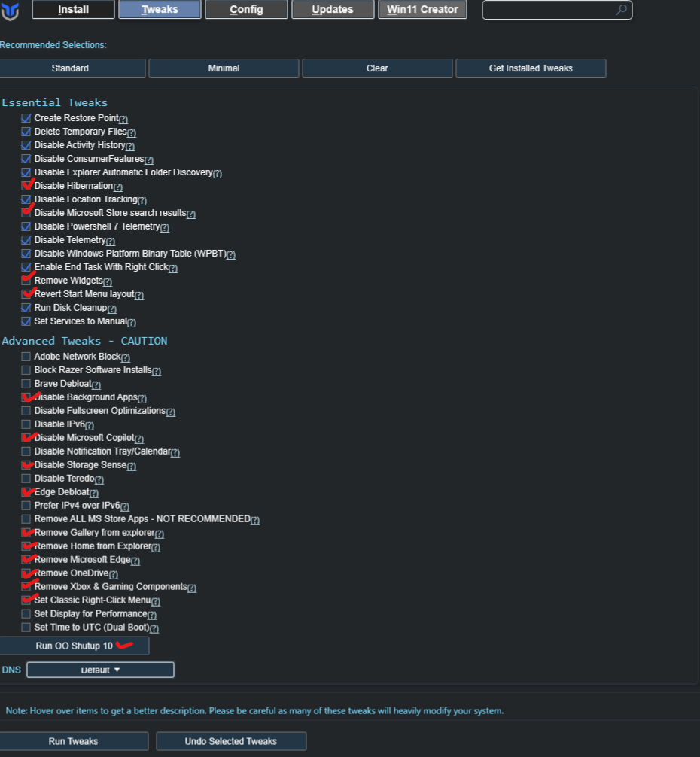The image size is (700, 757).
Task: Open help (?) for Disable Hibernation
Action: point(118,187)
